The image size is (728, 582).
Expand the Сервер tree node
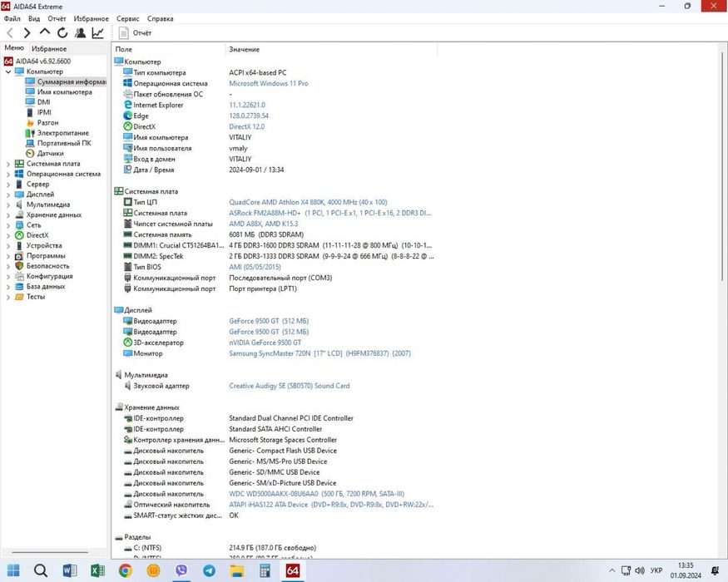pyautogui.click(x=7, y=185)
